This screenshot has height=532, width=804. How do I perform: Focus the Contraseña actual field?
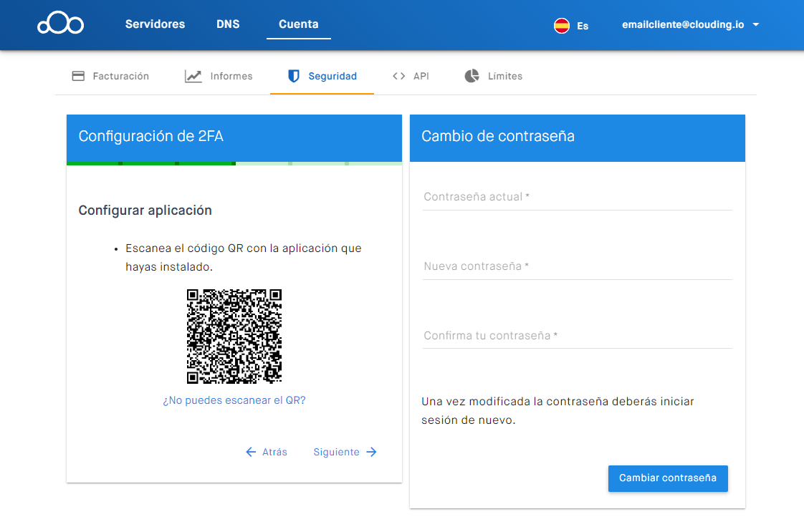click(578, 197)
